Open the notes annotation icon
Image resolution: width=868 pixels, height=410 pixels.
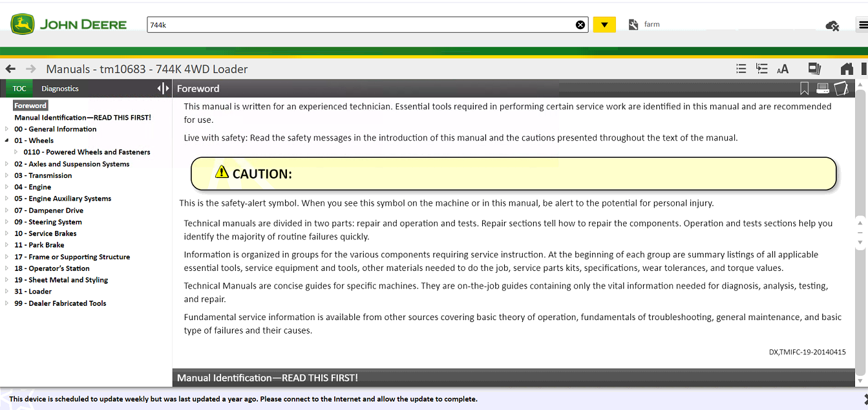pos(842,89)
